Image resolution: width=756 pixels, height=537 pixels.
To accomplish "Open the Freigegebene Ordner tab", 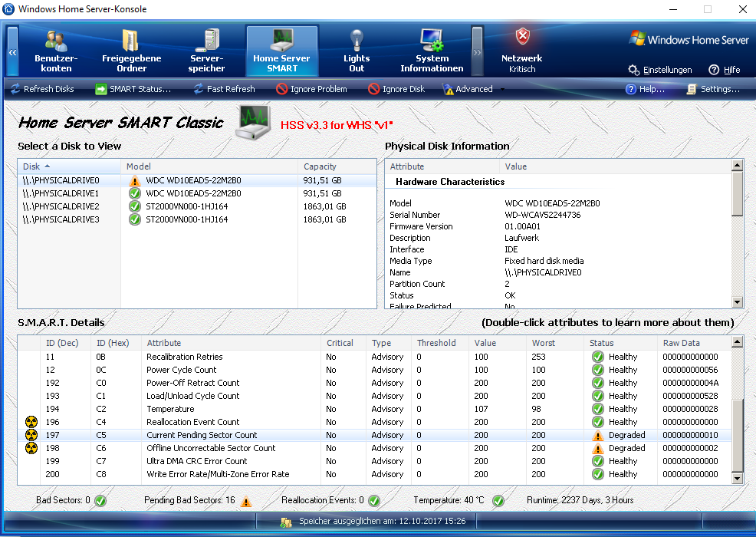I will [131, 51].
